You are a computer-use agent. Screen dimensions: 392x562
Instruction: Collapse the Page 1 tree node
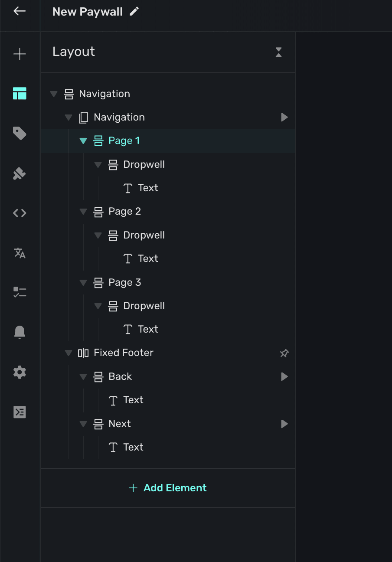(83, 141)
